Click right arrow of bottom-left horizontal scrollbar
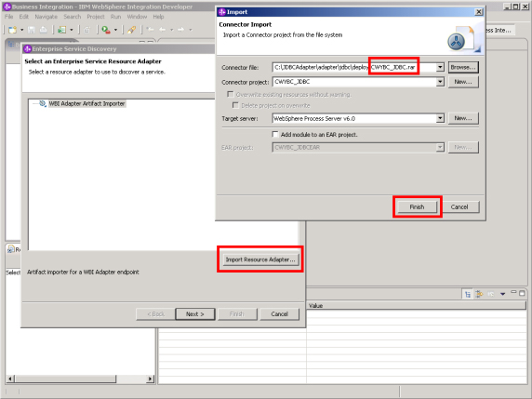Image resolution: width=532 pixels, height=399 pixels. (x=150, y=379)
